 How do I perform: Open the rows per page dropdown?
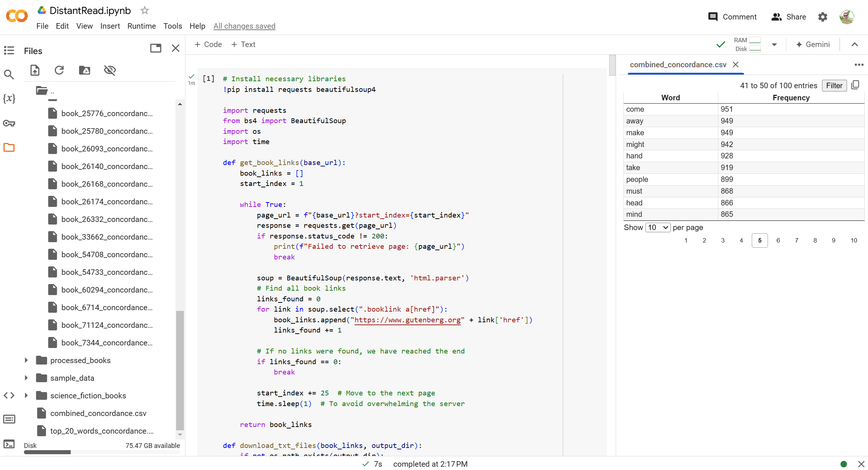click(x=658, y=227)
